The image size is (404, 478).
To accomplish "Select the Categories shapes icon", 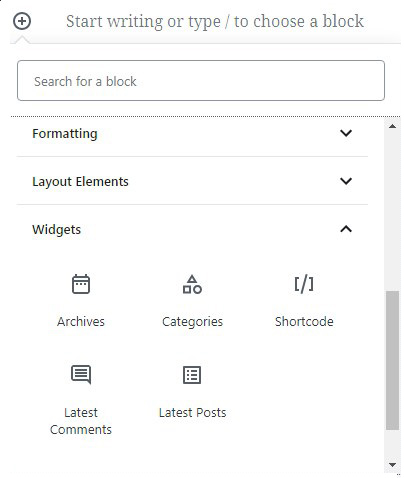I will point(192,284).
